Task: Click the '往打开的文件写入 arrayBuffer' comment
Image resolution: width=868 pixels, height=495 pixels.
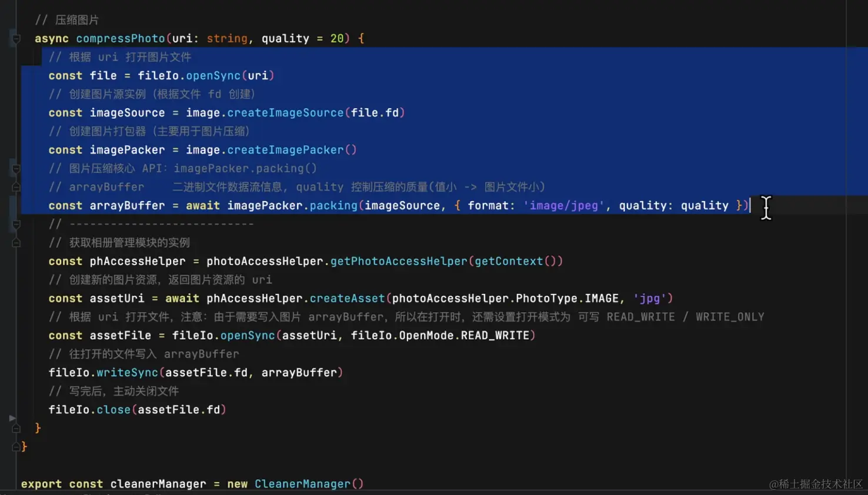Action: pyautogui.click(x=143, y=354)
